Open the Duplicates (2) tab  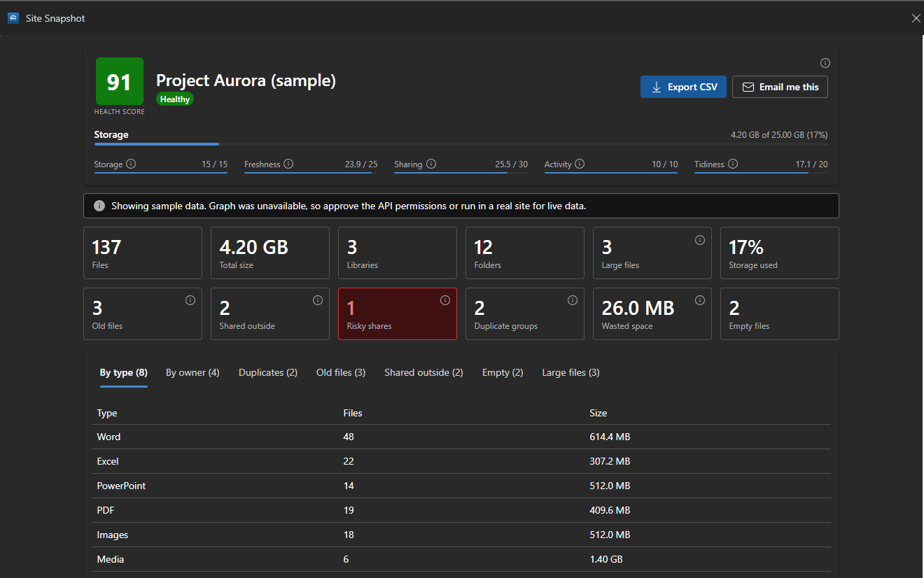coord(268,373)
